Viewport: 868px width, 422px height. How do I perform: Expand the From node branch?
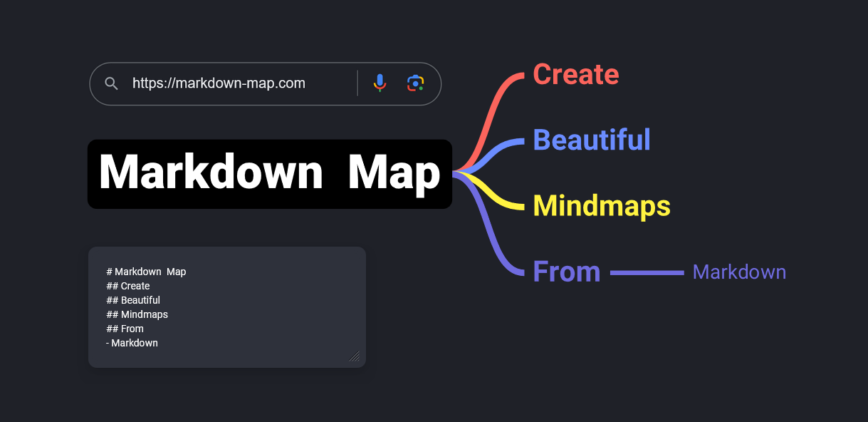[566, 271]
